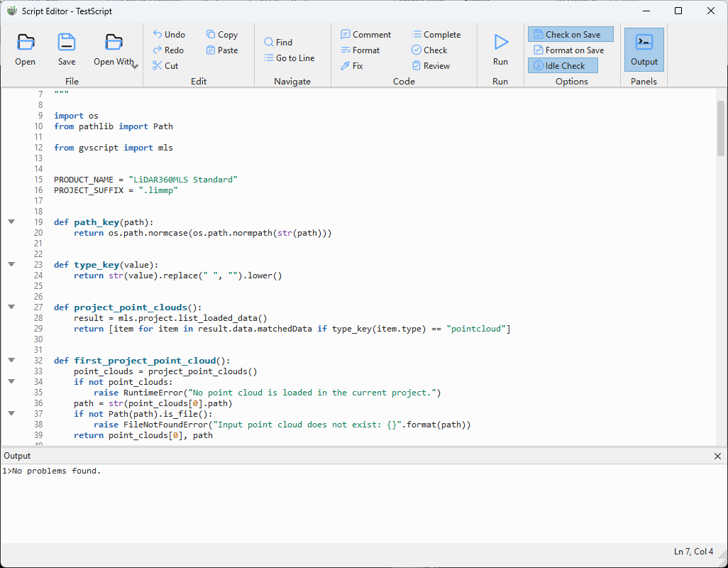The width and height of the screenshot is (728, 568).
Task: Cut the selected text
Action: pyautogui.click(x=165, y=66)
